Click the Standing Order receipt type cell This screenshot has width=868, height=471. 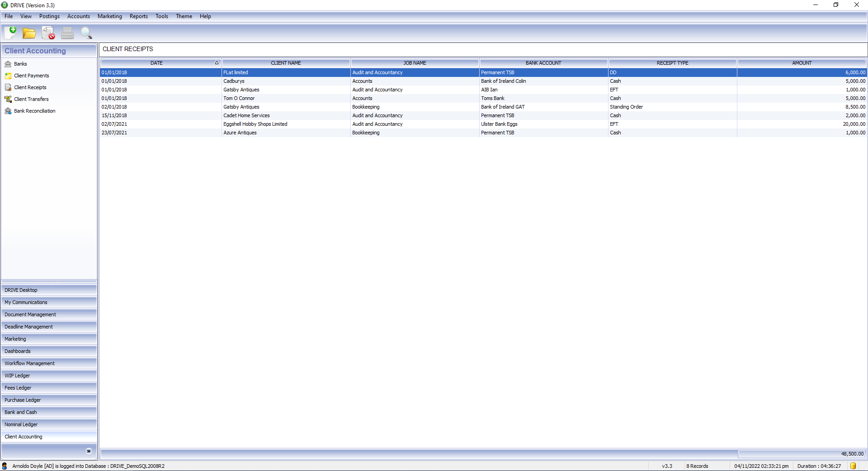point(672,107)
